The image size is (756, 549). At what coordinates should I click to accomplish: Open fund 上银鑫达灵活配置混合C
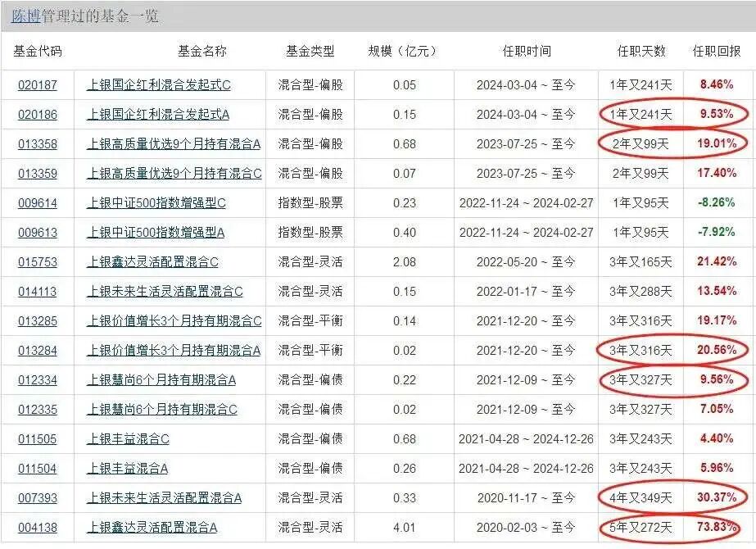click(x=152, y=262)
